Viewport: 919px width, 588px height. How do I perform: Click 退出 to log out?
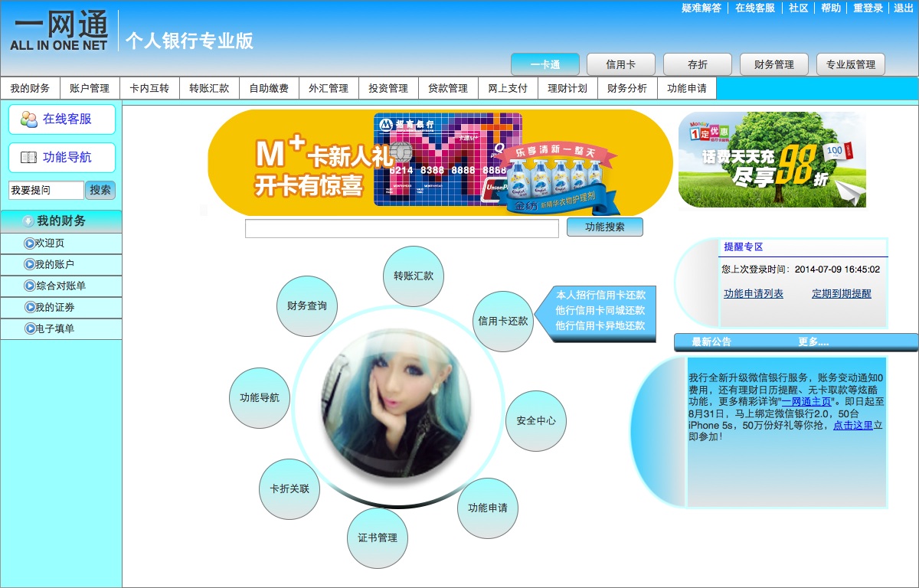[904, 8]
